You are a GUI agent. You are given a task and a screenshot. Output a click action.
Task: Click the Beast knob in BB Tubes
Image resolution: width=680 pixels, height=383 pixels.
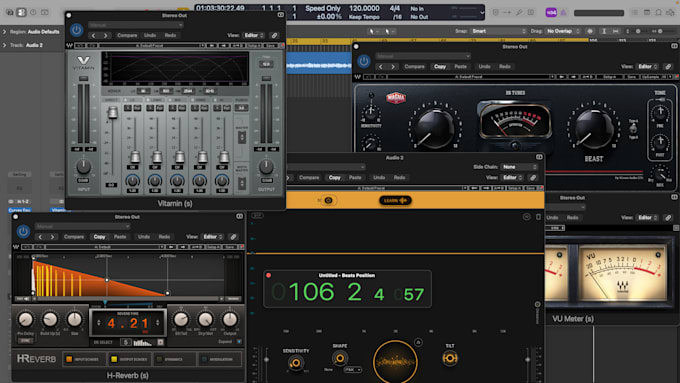coord(594,128)
